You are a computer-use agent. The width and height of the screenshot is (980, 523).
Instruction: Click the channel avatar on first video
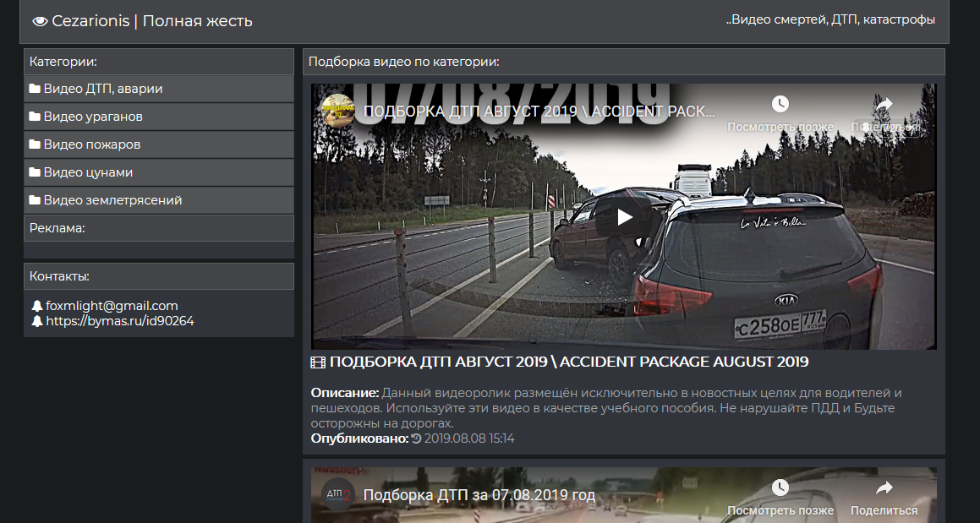[338, 111]
